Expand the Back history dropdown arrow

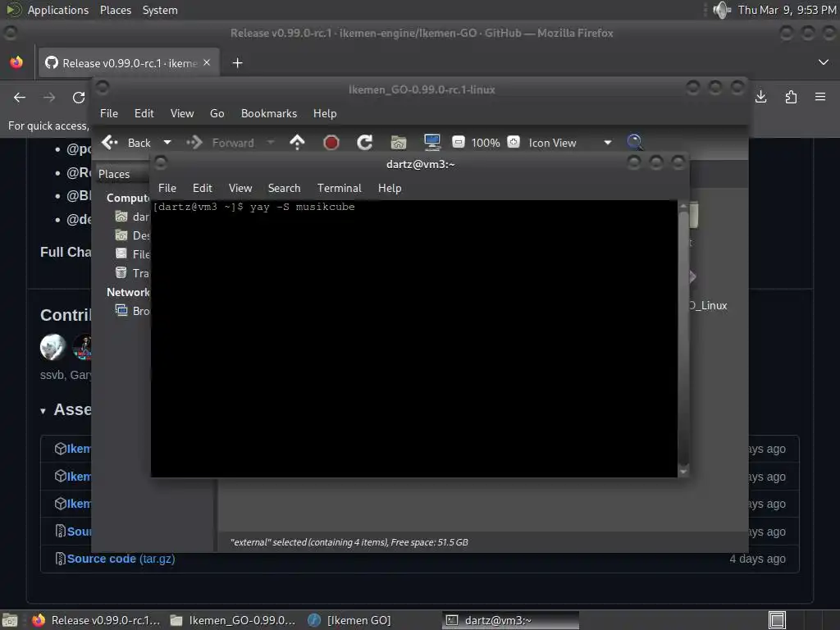coord(167,143)
